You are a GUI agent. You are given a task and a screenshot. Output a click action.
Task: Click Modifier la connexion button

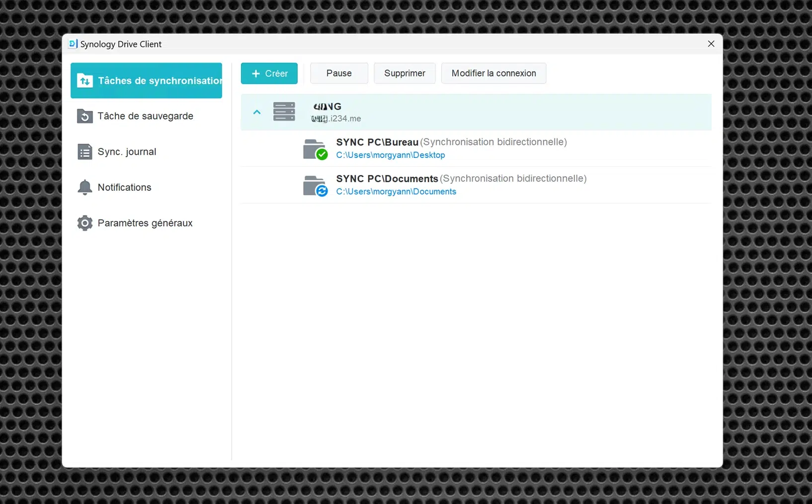click(x=493, y=73)
